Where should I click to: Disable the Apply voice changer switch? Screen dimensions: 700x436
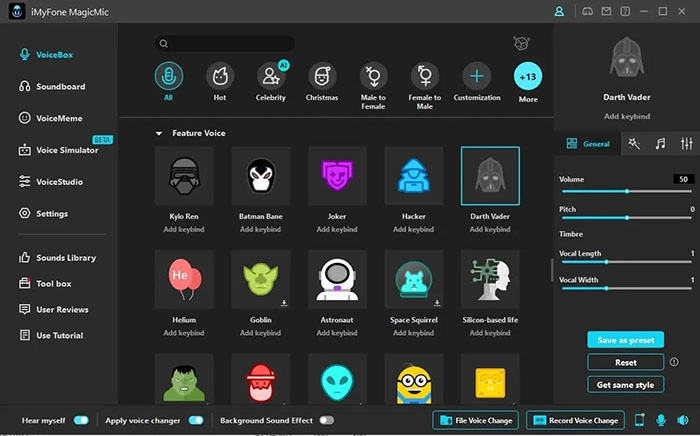[196, 420]
